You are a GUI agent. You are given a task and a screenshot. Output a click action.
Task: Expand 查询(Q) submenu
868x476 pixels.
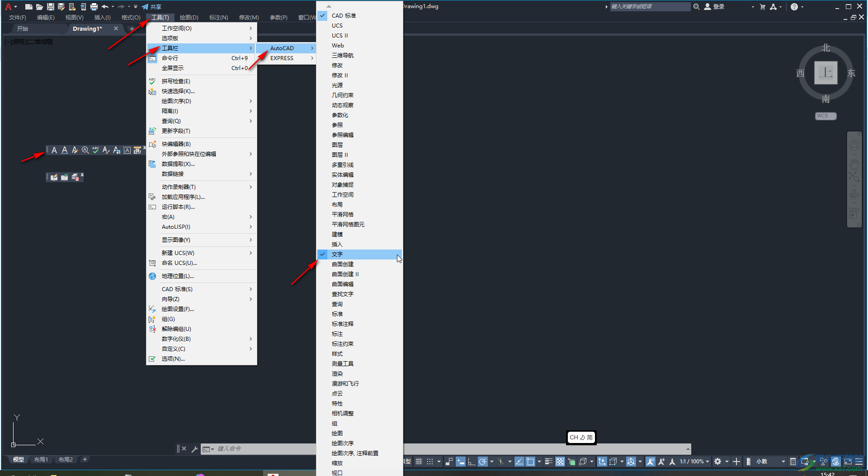click(x=202, y=121)
